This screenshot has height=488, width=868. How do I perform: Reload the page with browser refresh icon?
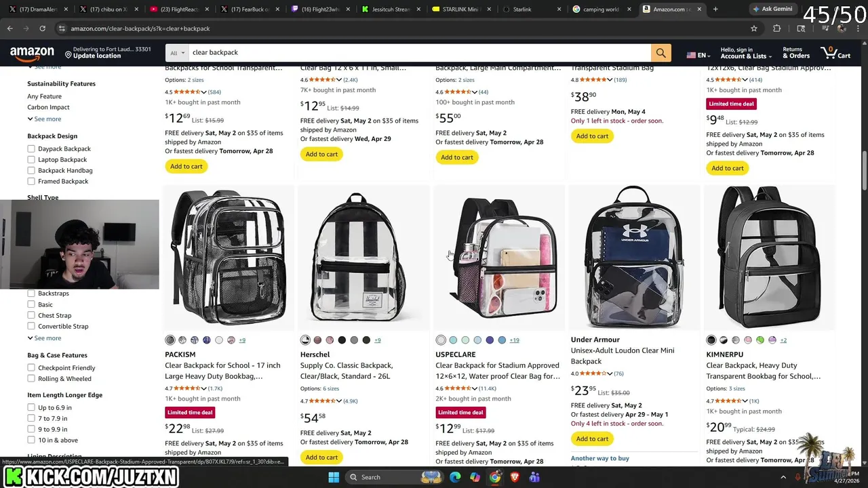point(42,28)
